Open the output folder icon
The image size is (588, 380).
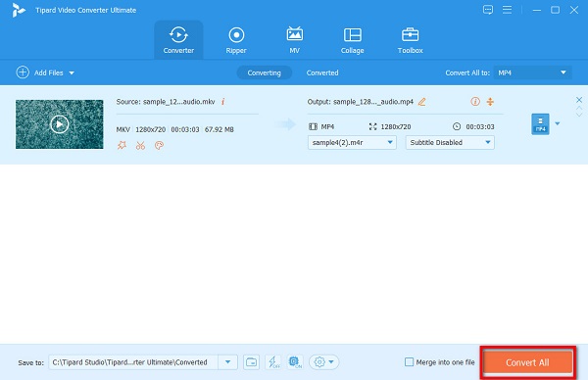(x=251, y=362)
